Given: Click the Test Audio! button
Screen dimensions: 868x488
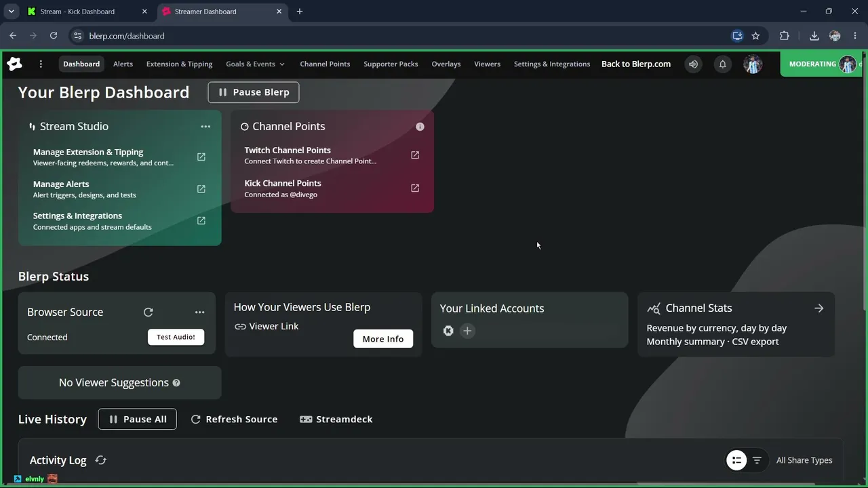Looking at the screenshot, I should tap(176, 337).
